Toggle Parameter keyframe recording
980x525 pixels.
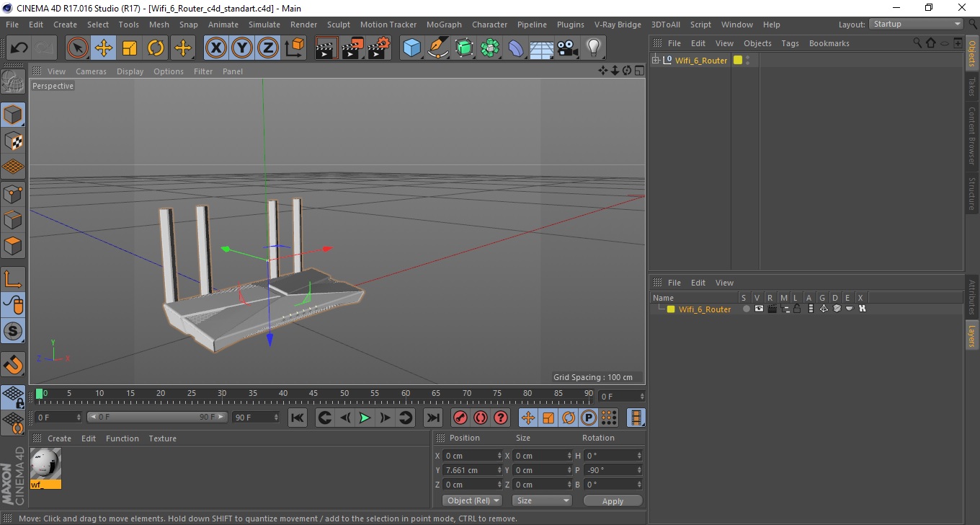[589, 418]
